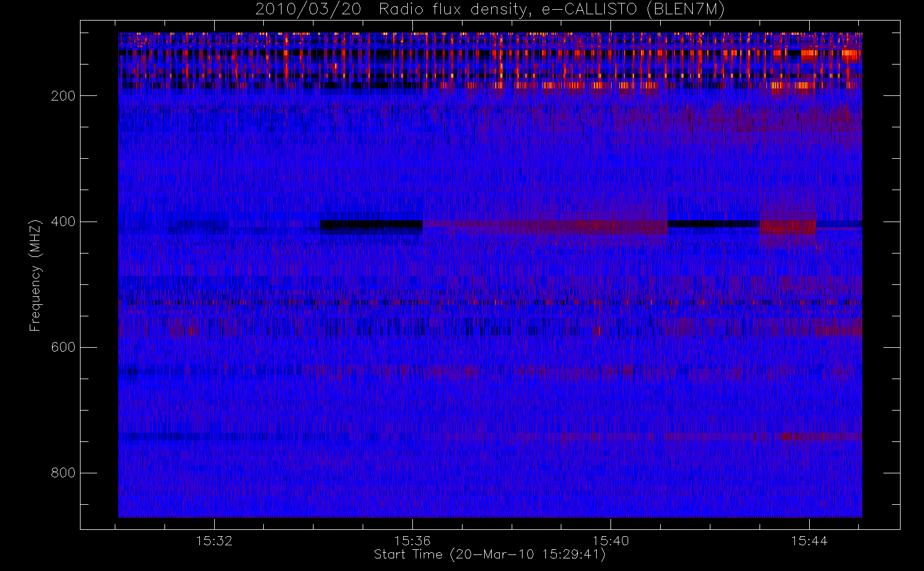Click the 'Frequency (MHZ)' axis label
Screen dimensions: 924x571
[x=35, y=275]
